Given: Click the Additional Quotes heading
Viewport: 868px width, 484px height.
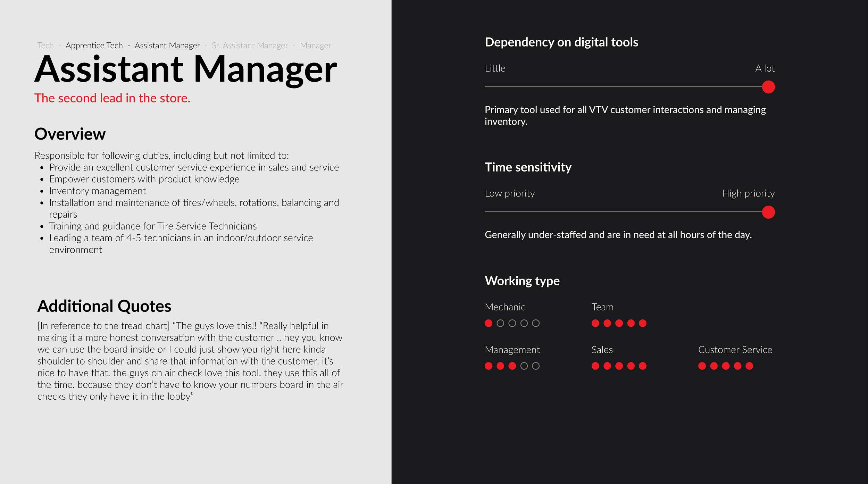Looking at the screenshot, I should [104, 306].
